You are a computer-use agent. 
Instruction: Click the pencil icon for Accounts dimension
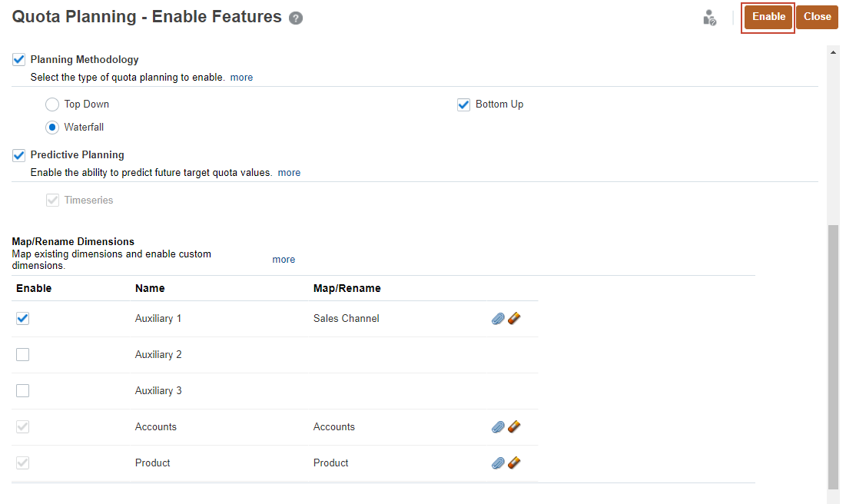coord(513,426)
